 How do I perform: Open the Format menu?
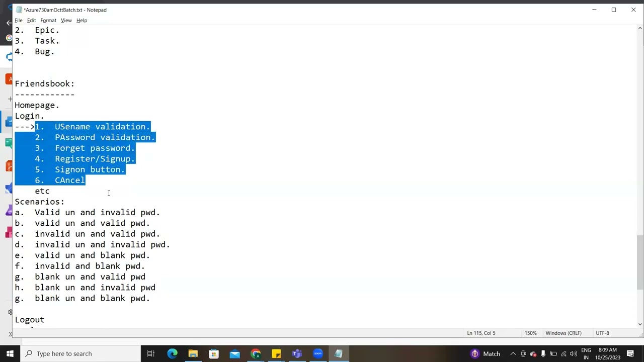point(48,21)
